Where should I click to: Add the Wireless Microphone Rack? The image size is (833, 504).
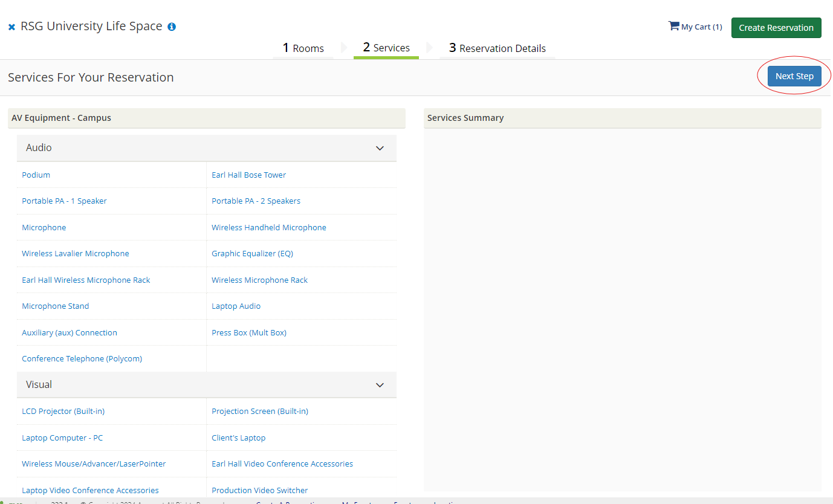[259, 280]
